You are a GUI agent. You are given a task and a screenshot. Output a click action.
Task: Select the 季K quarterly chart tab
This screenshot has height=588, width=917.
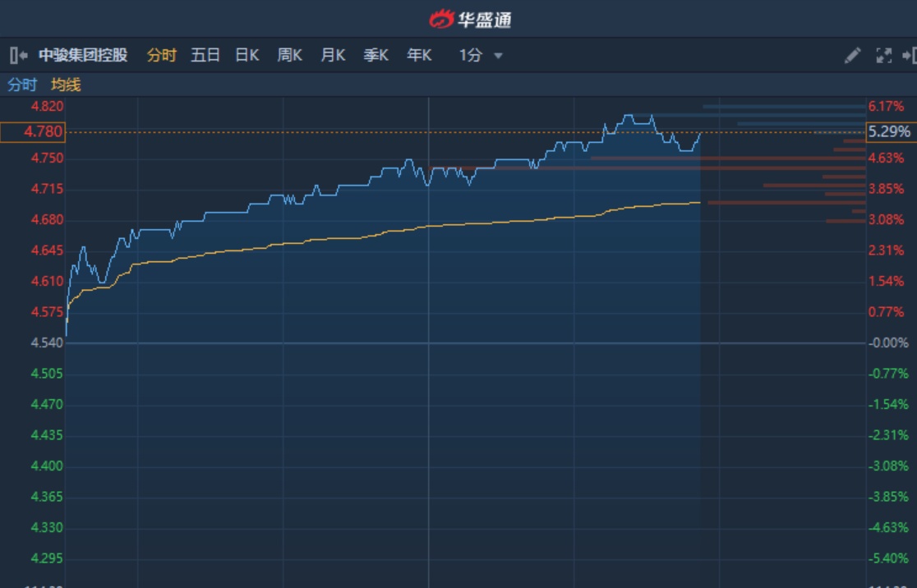[376, 56]
